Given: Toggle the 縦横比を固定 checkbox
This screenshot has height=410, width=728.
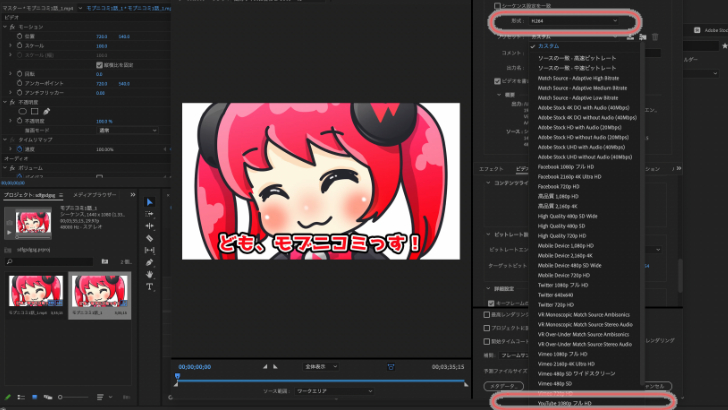Looking at the screenshot, I should [99, 65].
